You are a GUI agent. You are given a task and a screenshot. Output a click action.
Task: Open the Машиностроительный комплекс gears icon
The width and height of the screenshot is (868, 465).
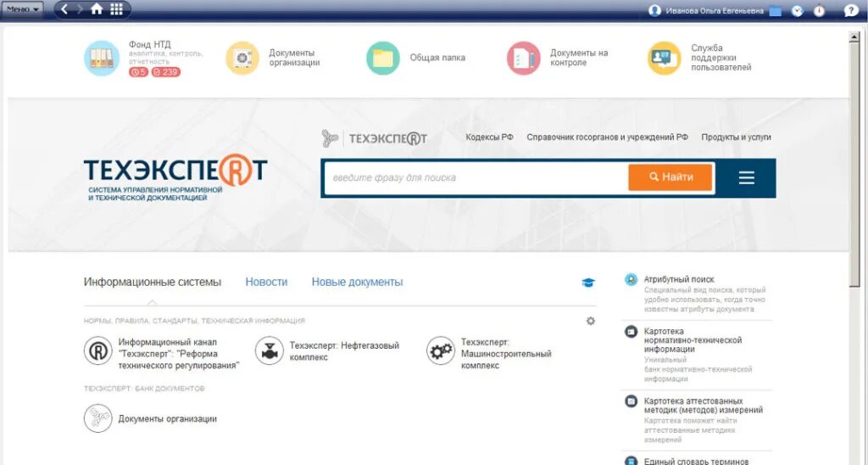tap(441, 350)
